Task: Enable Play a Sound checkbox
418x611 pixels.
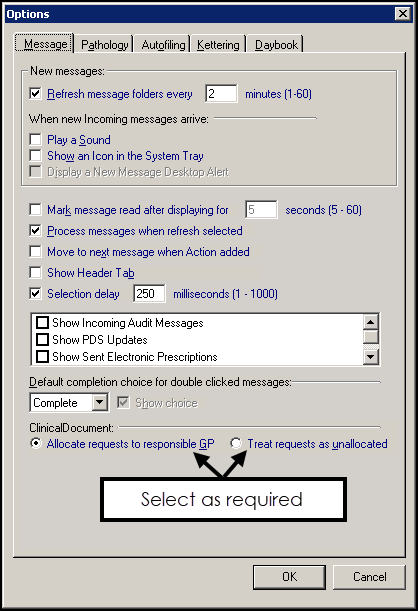Action: point(35,139)
